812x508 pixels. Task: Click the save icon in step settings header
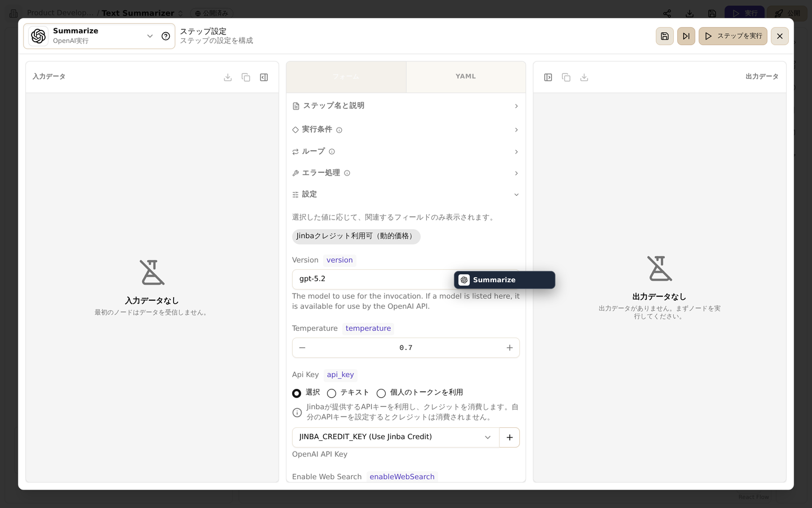(665, 36)
